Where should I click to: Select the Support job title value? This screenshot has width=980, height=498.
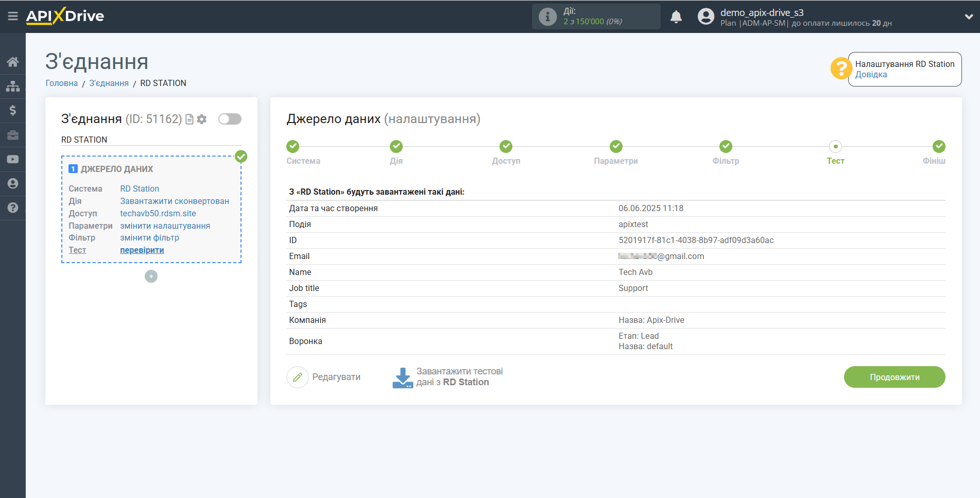tap(633, 288)
